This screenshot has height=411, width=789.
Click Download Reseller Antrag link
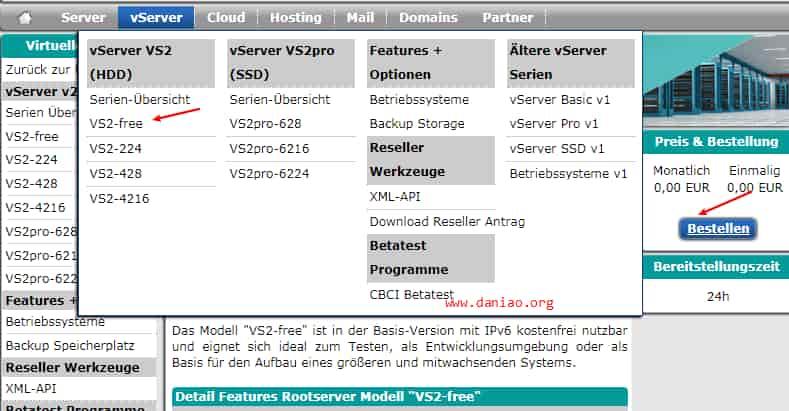point(447,221)
